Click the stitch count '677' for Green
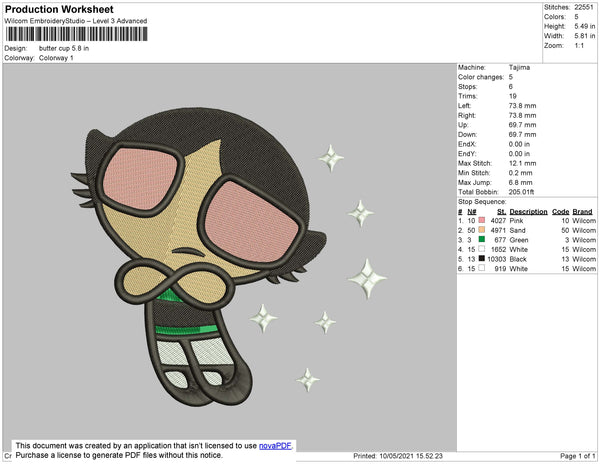Image resolution: width=600 pixels, height=464 pixels. [500, 240]
